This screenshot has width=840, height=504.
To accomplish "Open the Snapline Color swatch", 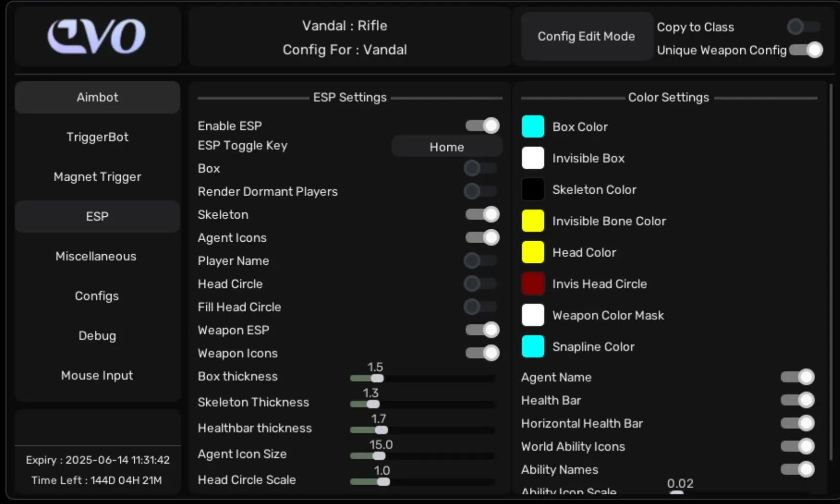I will click(x=533, y=347).
